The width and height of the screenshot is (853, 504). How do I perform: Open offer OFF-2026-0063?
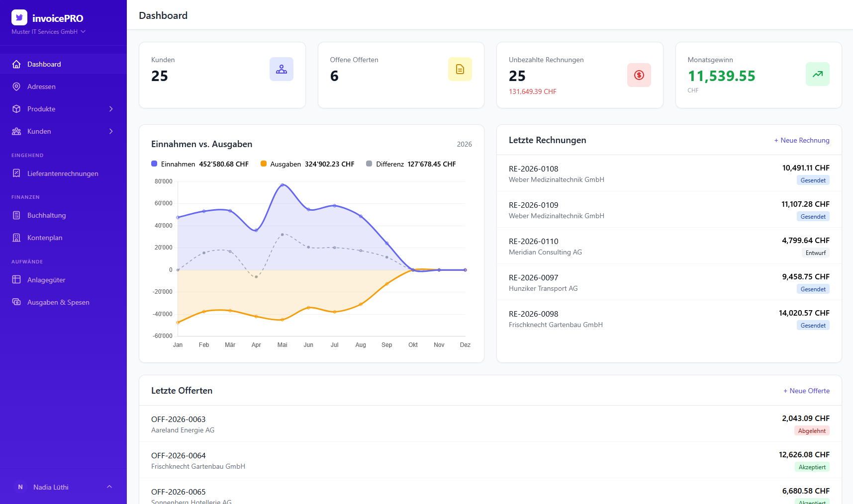click(490, 424)
